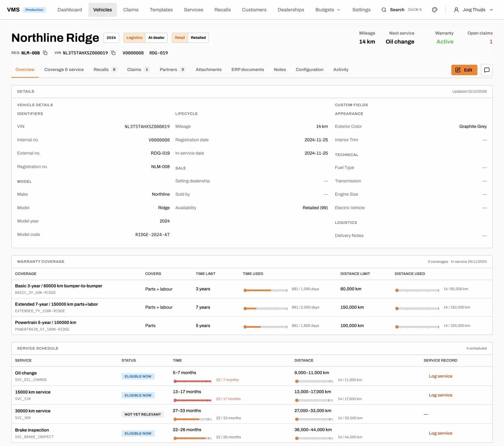Log service for 15000 km service
This screenshot has width=504, height=446.
coord(440,395)
